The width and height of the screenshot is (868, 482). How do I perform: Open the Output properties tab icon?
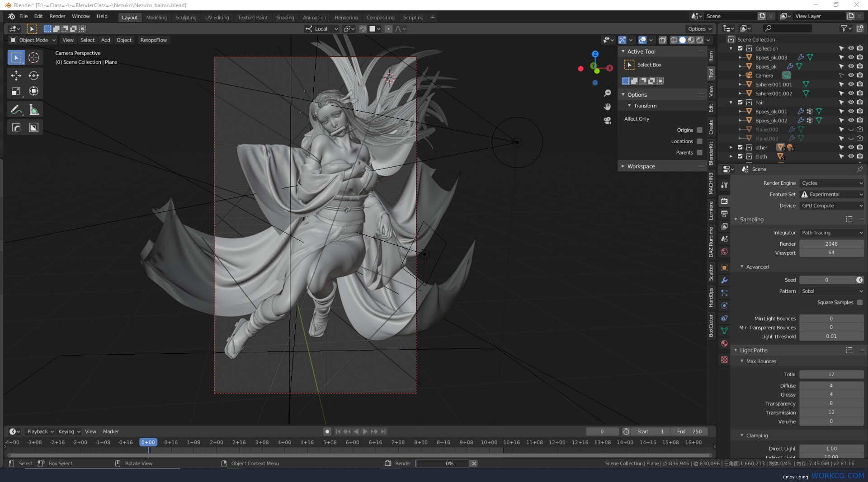point(724,213)
